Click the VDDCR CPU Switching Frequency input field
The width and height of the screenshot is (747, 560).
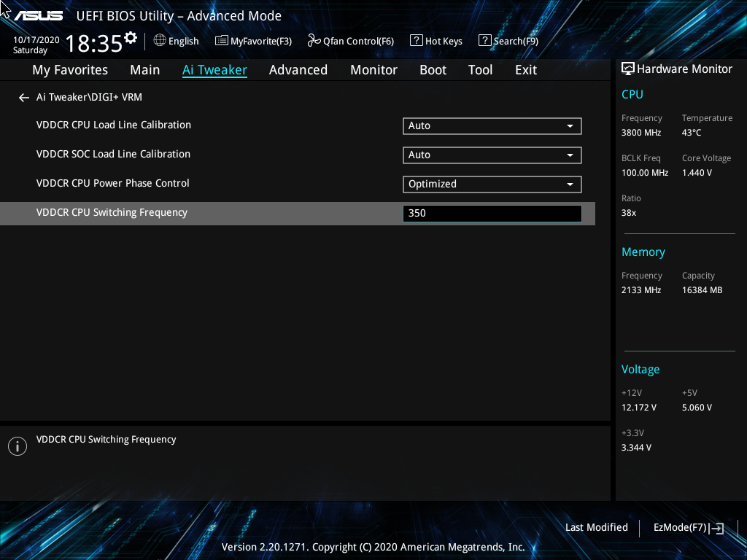(492, 214)
